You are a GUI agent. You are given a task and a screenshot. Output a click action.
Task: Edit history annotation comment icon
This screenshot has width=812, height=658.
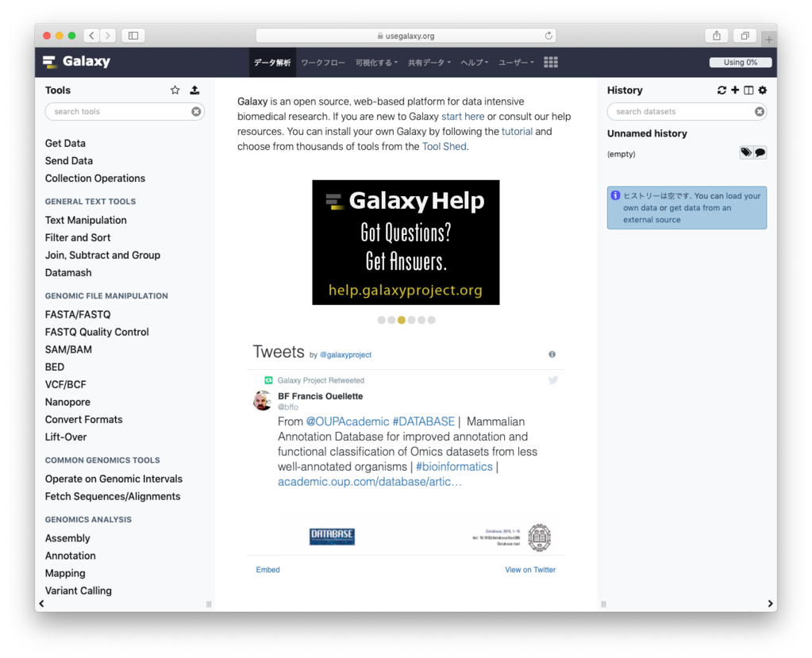click(760, 152)
